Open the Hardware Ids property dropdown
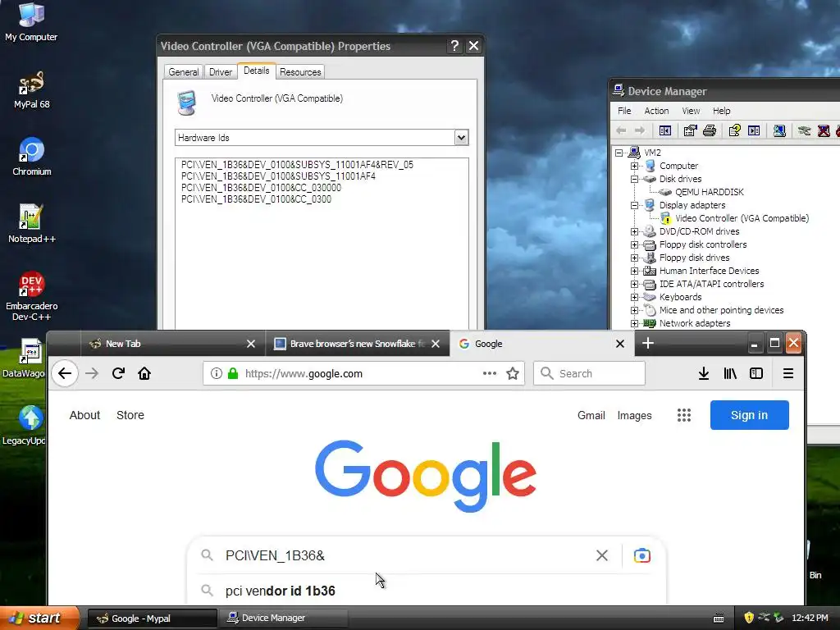 click(x=461, y=138)
